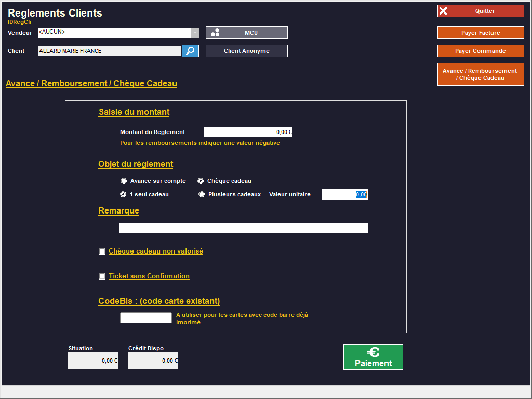Select Plusieurs cadeaux radio button
The image size is (532, 399).
202,195
